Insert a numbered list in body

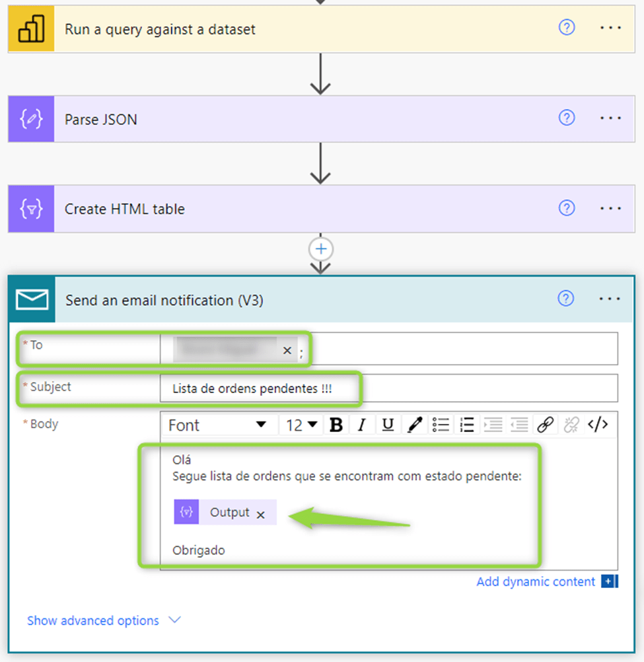[467, 425]
